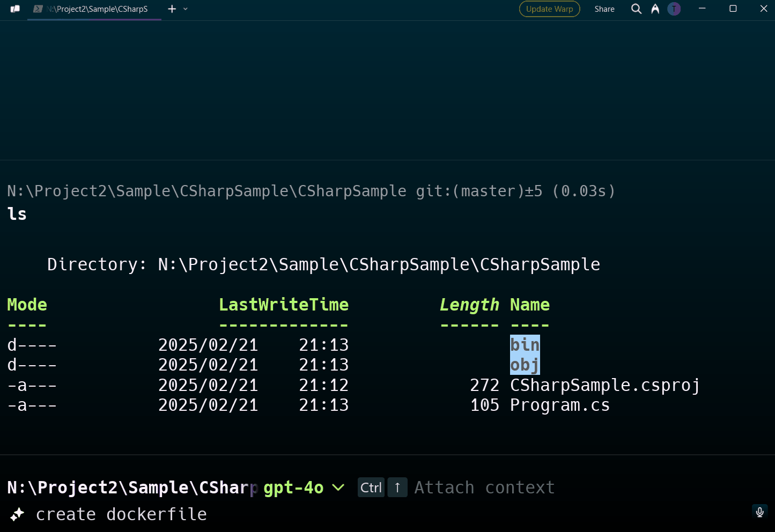This screenshot has height=532, width=775.
Task: Select the obj directory name
Action: 525,365
